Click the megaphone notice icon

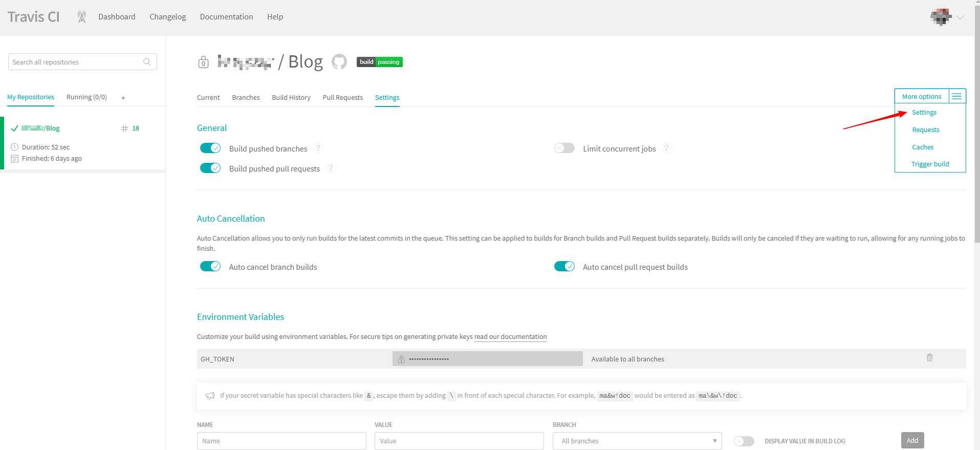pos(210,396)
